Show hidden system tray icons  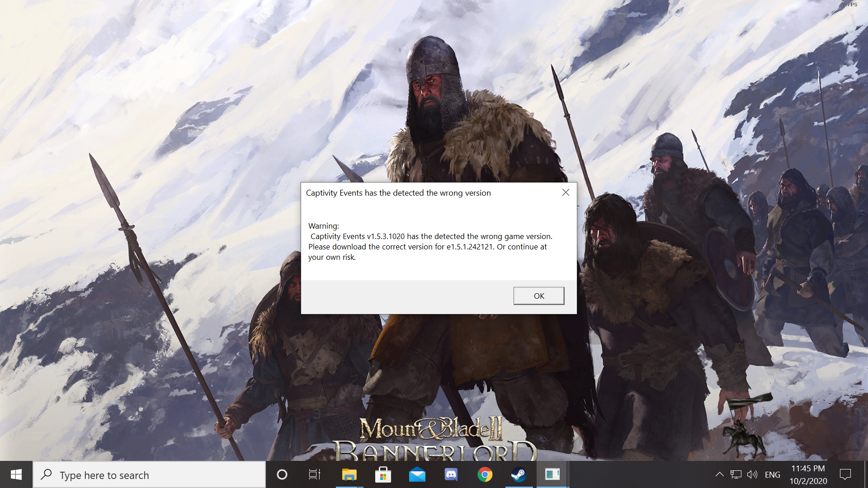click(719, 474)
